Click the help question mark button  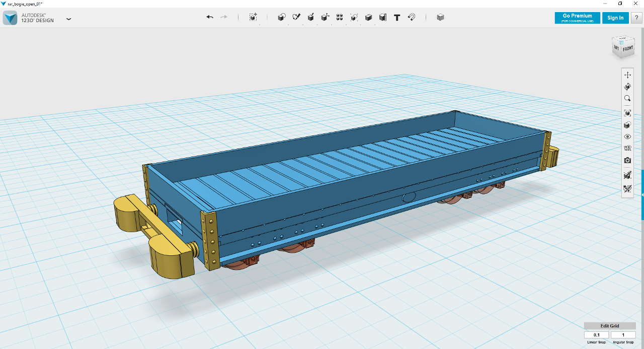click(x=636, y=18)
